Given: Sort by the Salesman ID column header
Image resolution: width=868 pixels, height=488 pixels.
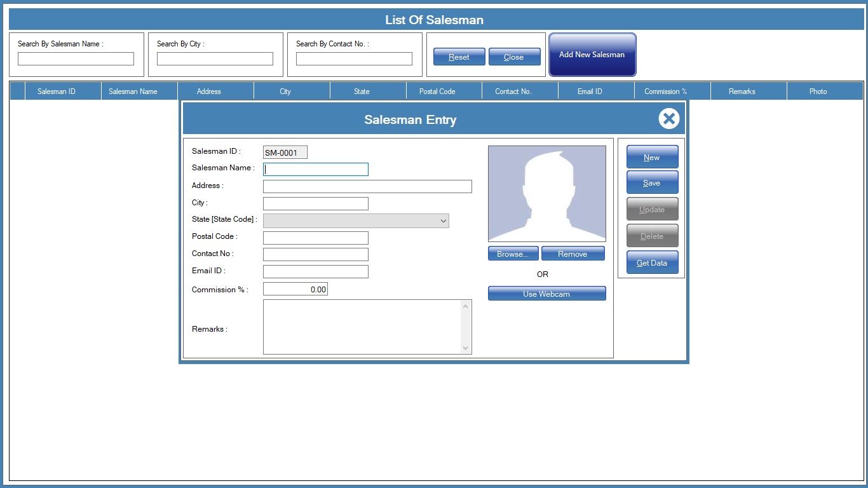Looking at the screenshot, I should click(57, 91).
